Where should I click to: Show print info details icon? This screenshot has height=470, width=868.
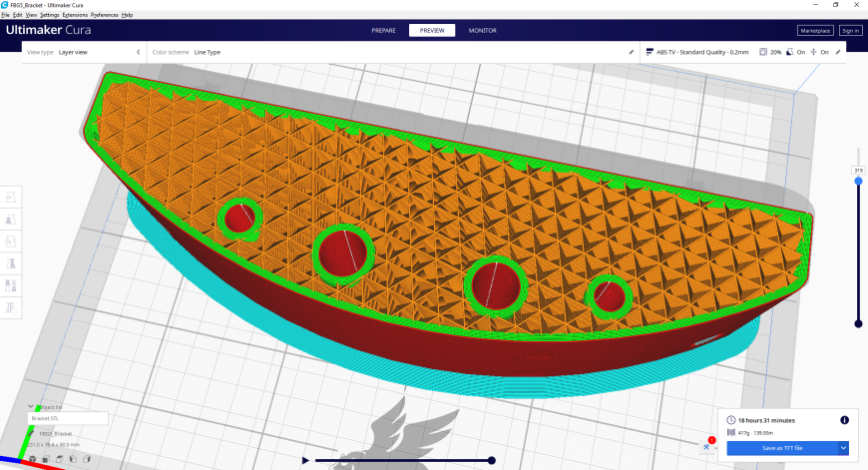pyautogui.click(x=844, y=420)
